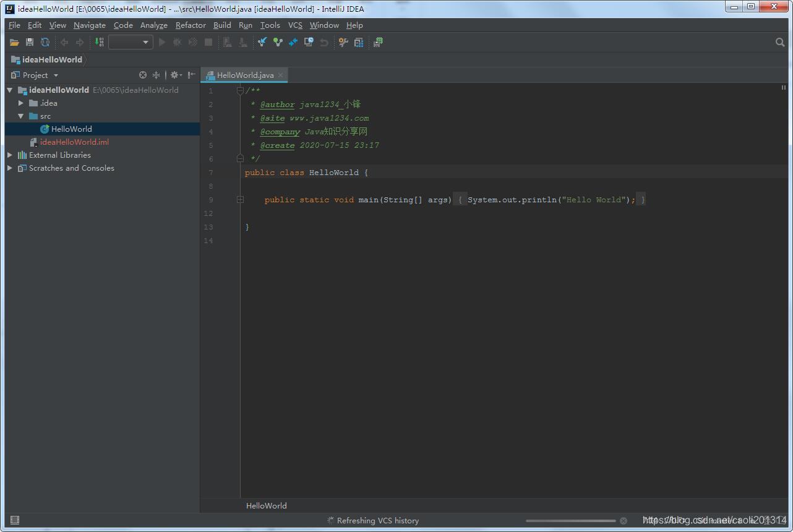
Task: Click the "Hello World" string literal
Action: click(593, 200)
